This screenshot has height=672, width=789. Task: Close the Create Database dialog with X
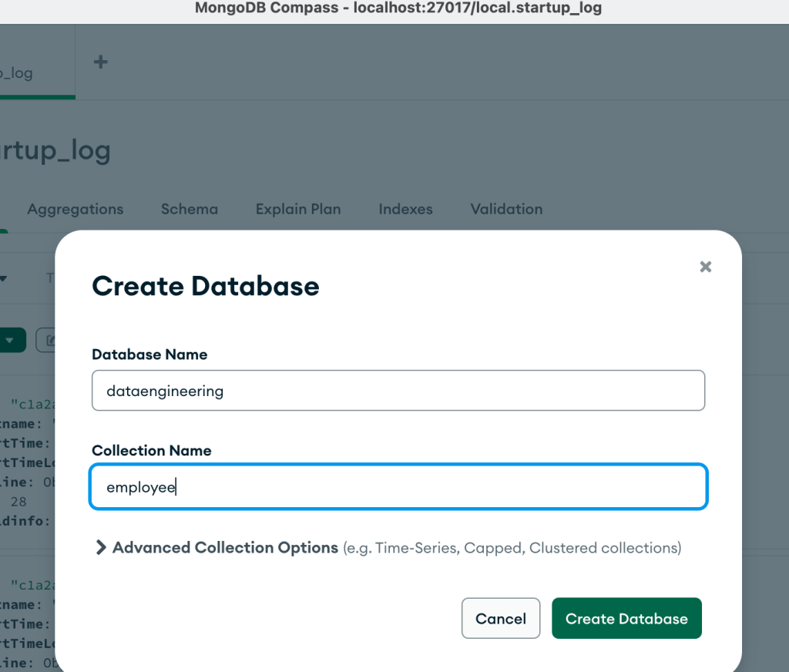[705, 267]
